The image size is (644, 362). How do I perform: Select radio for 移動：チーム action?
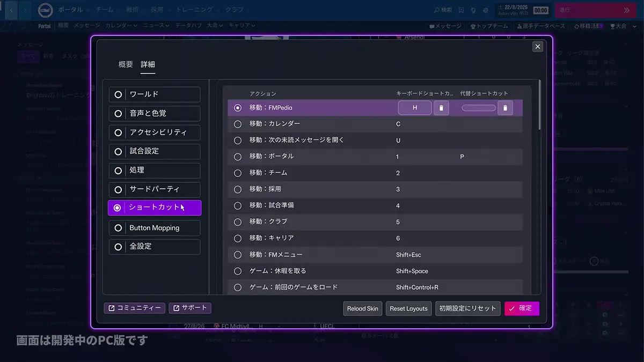tap(238, 173)
